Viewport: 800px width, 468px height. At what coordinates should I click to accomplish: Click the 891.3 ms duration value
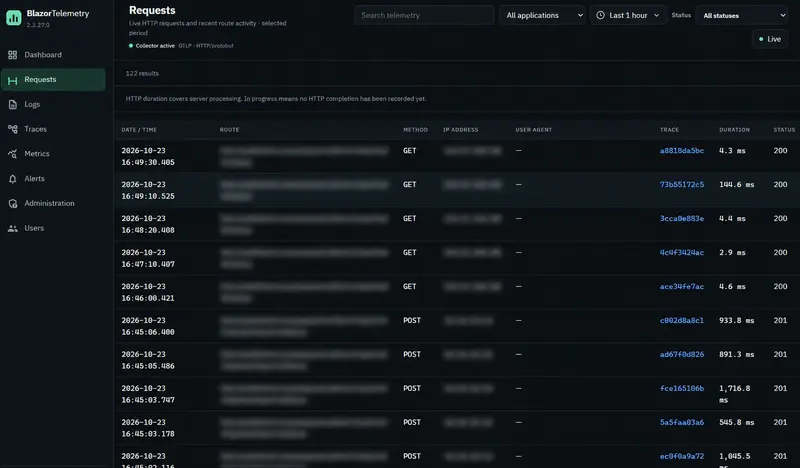pyautogui.click(x=736, y=354)
